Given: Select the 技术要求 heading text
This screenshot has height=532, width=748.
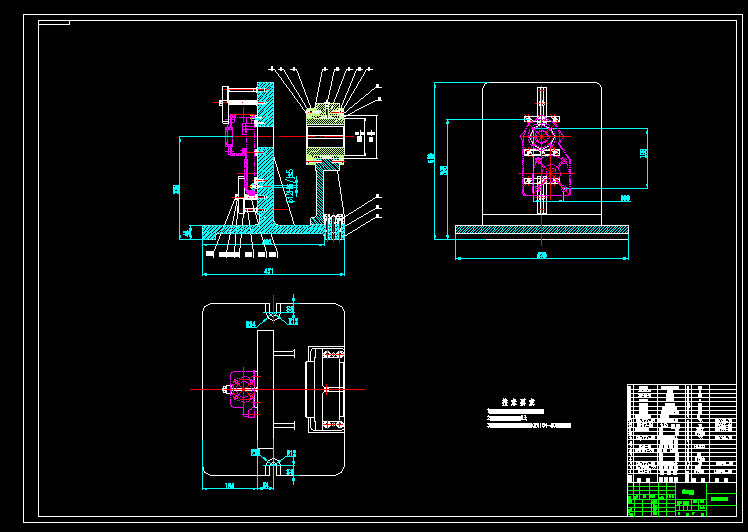Looking at the screenshot, I should 518,402.
